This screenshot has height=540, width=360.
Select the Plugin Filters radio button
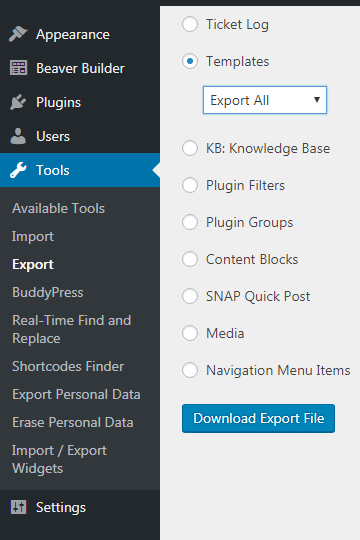click(x=190, y=185)
